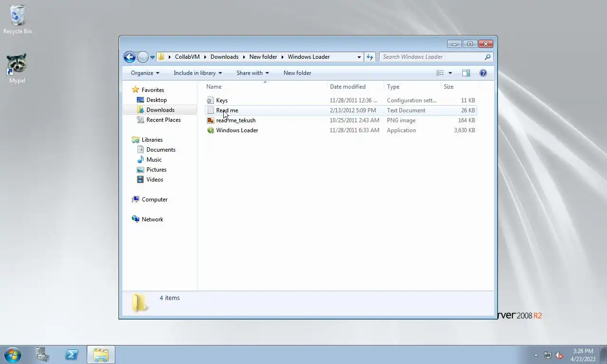
Task: Expand the arrow after CollabVM breadcrumb
Action: [x=205, y=57]
